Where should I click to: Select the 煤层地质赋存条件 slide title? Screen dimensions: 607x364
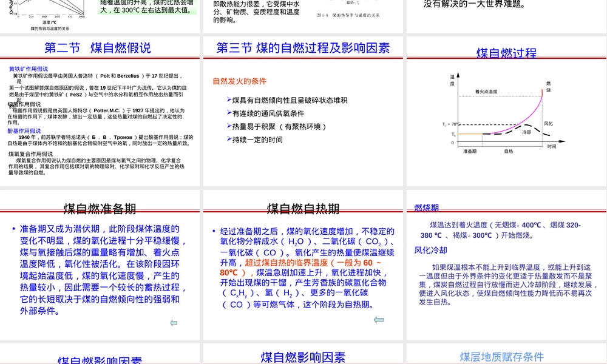click(x=502, y=357)
